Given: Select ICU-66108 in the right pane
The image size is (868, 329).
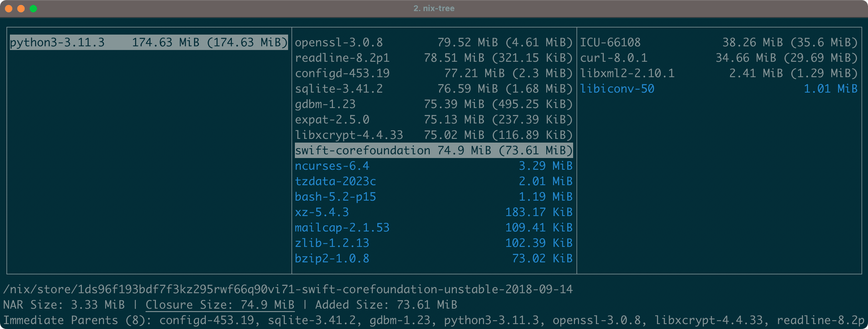Looking at the screenshot, I should click(x=718, y=43).
